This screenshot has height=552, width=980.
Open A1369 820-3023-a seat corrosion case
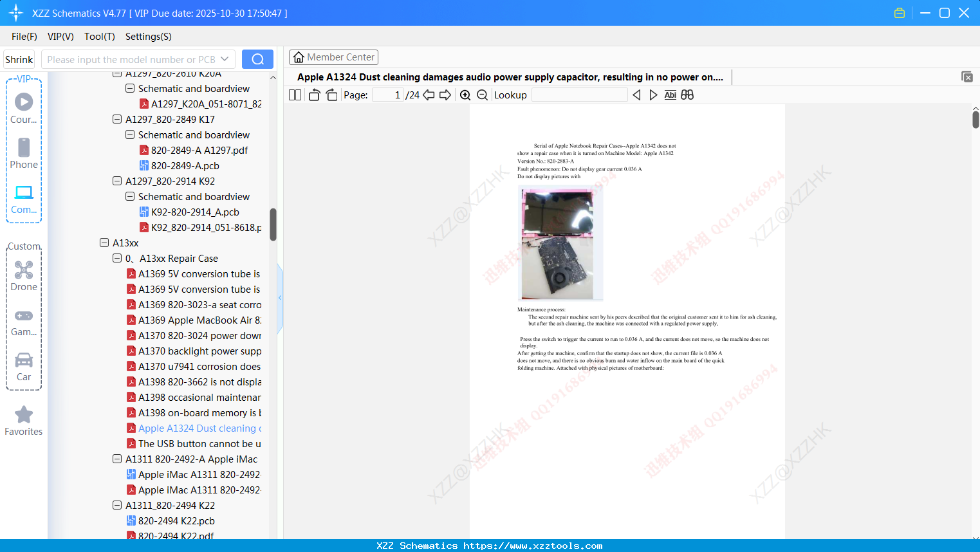pos(194,305)
